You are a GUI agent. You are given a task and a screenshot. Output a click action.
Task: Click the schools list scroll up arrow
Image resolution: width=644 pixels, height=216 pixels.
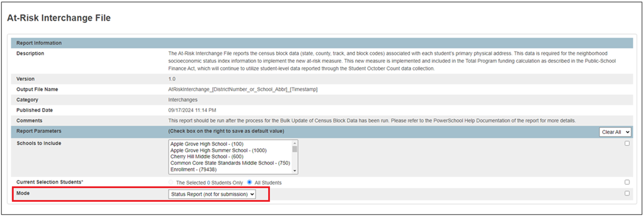(294, 143)
